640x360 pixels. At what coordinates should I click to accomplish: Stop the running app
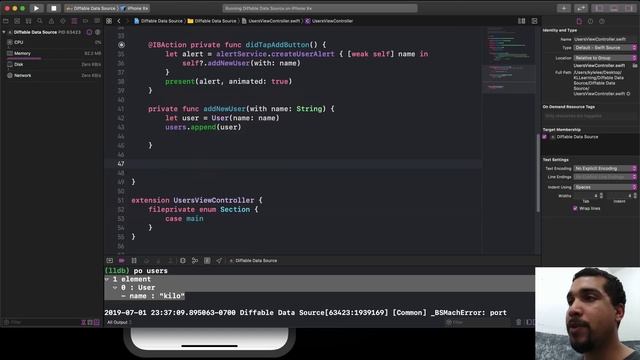(x=53, y=8)
